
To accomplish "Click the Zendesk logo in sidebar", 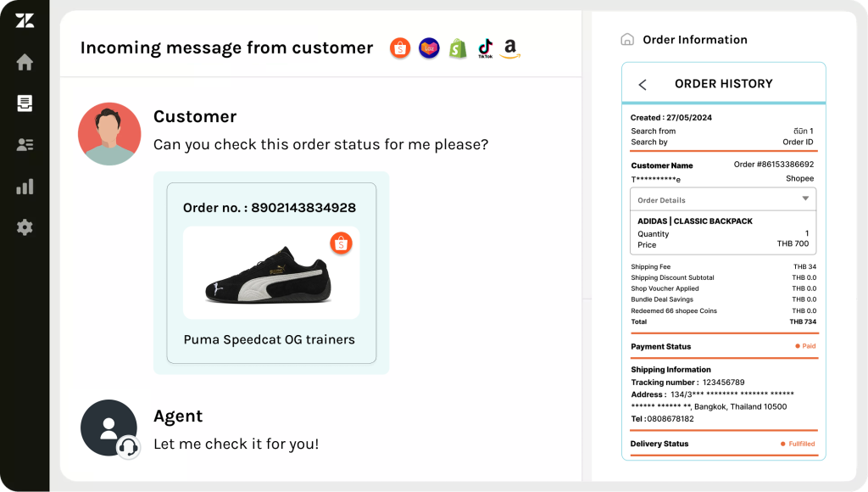I will (x=25, y=21).
